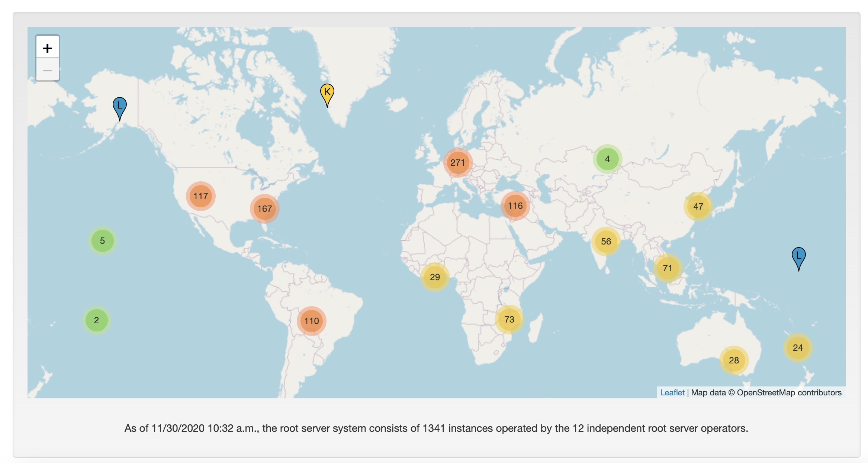
Task: Click the 28 cluster in Australia
Action: 734,360
